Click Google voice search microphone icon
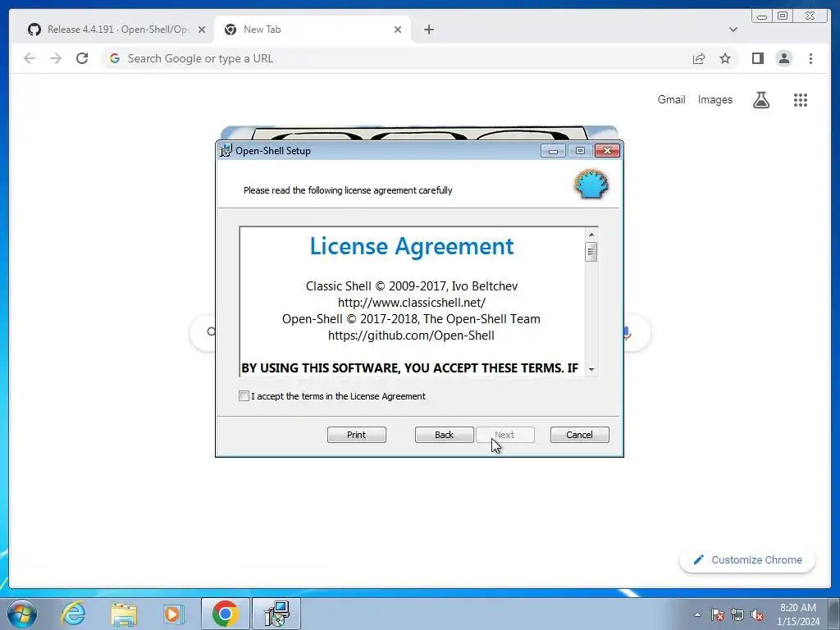840x630 pixels. pos(628,333)
